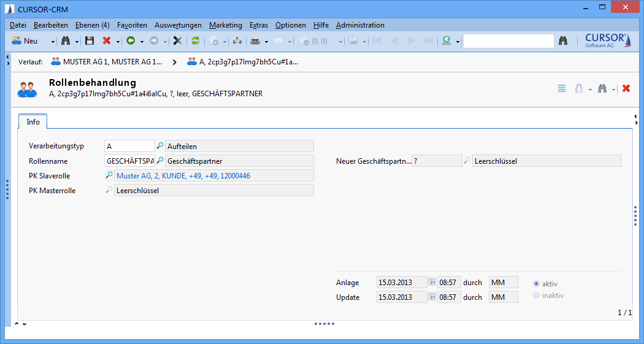Screen dimensions: 644x344
Task: Select the 'inaktiv' radio button
Action: [537, 296]
